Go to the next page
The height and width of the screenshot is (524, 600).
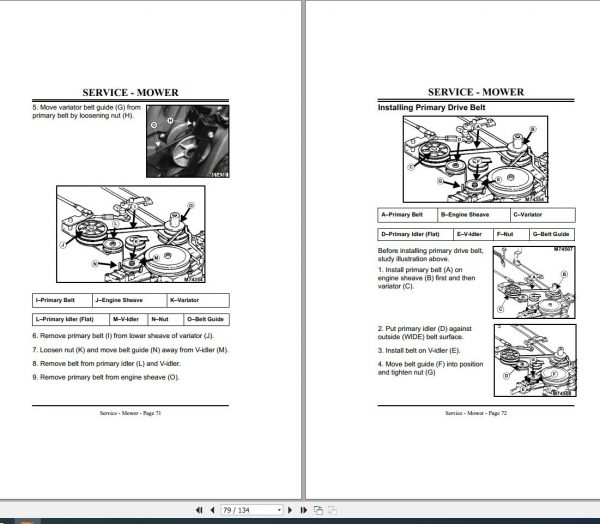point(290,510)
